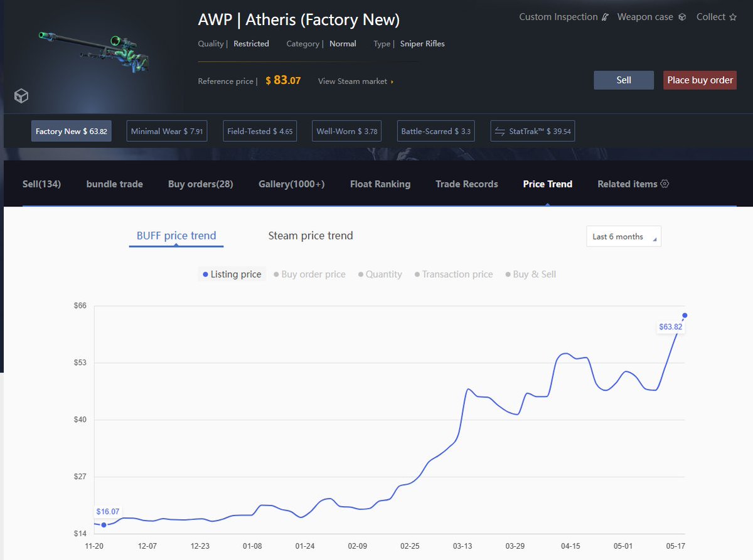Click the Weapon case link
Screen dimensions: 753x560
tap(645, 17)
